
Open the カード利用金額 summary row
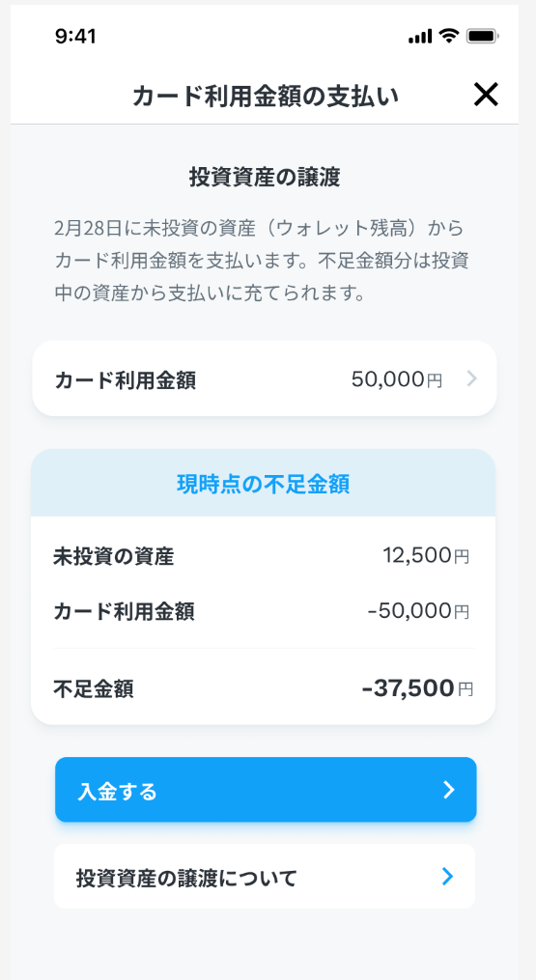click(264, 378)
